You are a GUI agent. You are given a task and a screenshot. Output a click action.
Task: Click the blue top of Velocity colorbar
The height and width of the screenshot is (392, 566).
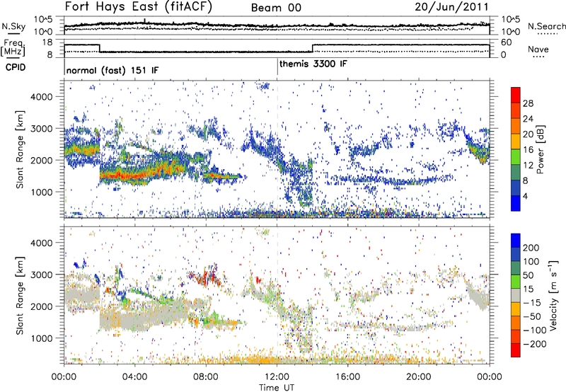pos(516,240)
